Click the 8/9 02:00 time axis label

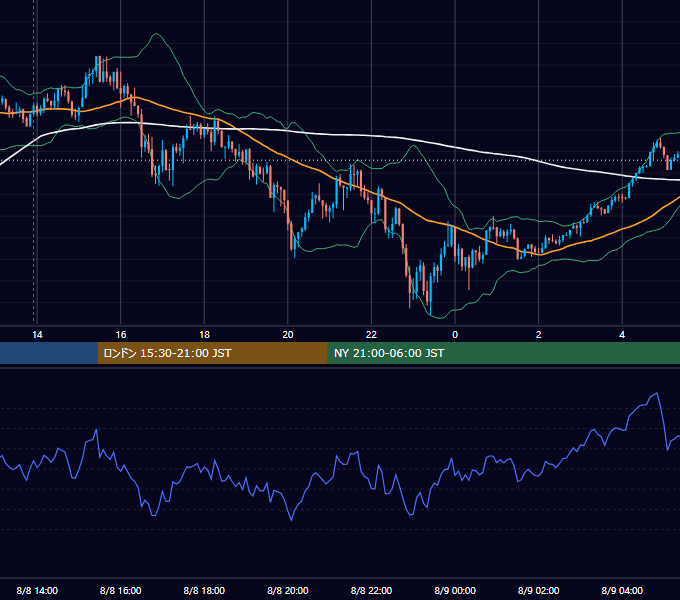[539, 590]
